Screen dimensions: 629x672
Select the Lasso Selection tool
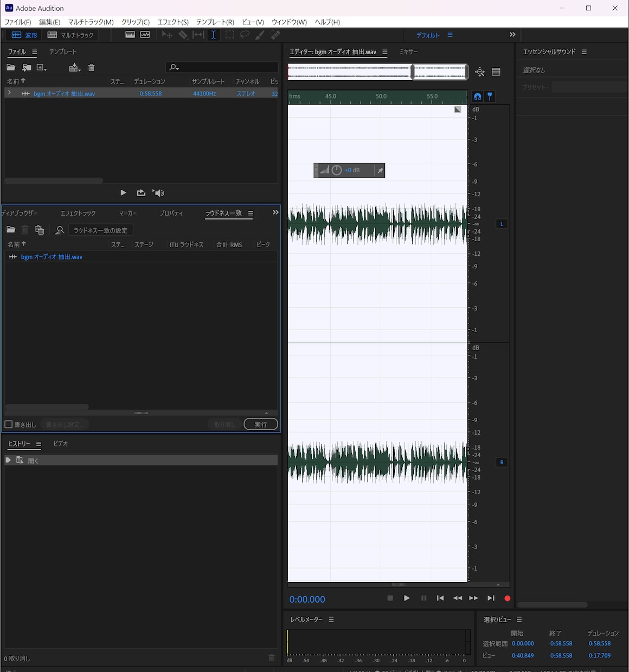click(245, 35)
